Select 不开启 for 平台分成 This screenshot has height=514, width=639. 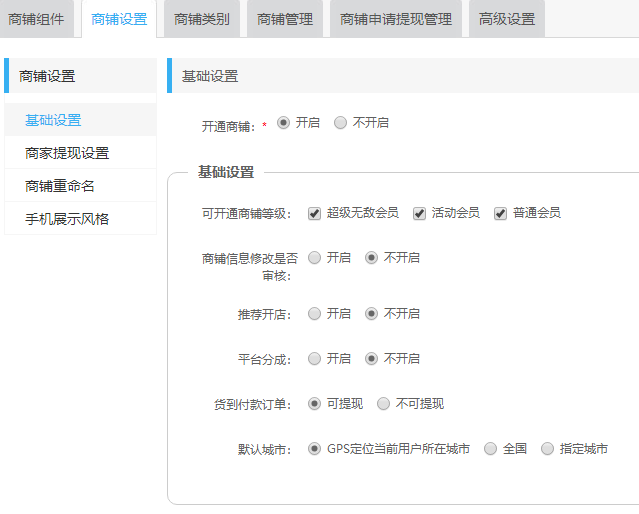click(x=371, y=359)
